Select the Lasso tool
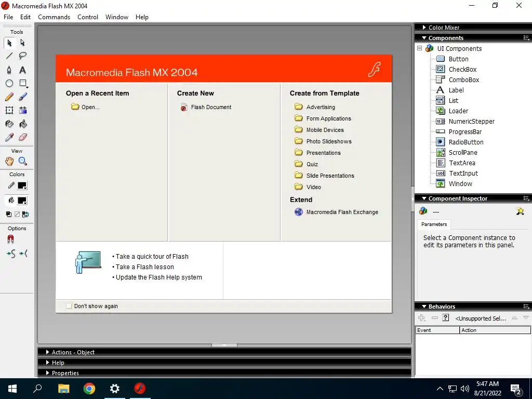The width and height of the screenshot is (532, 399). click(23, 56)
